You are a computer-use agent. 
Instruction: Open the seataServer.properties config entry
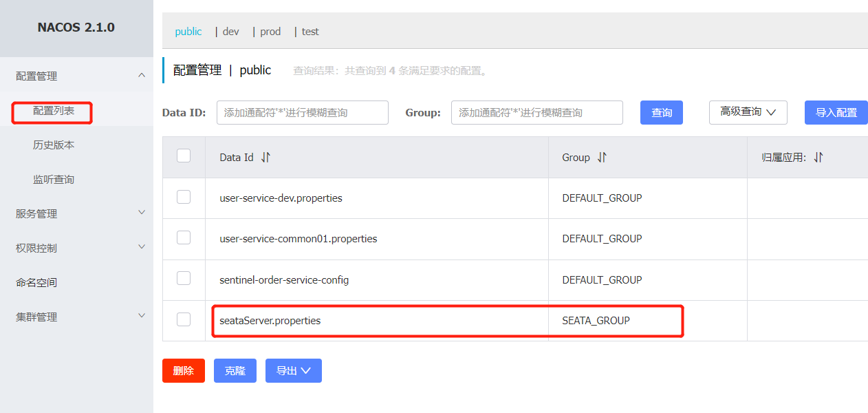coord(270,321)
